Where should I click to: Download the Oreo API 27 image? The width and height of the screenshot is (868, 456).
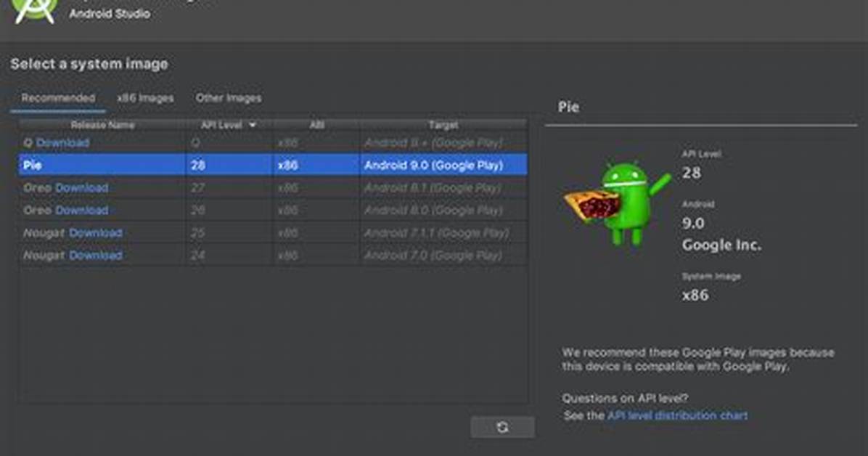[82, 188]
